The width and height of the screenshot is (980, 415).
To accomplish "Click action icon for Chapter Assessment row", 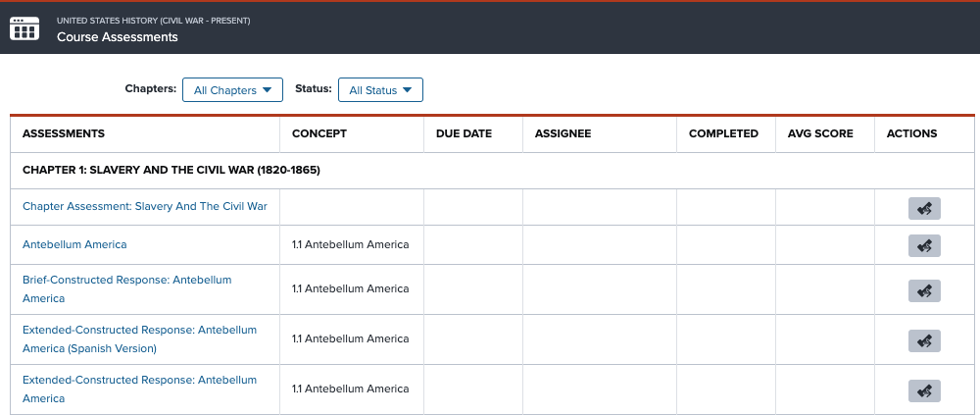I will point(924,208).
